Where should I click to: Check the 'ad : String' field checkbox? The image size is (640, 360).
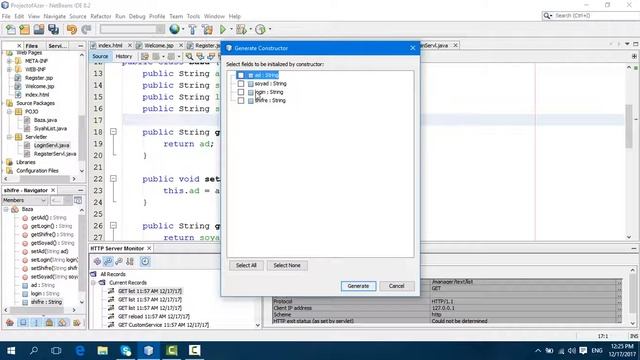(x=241, y=75)
